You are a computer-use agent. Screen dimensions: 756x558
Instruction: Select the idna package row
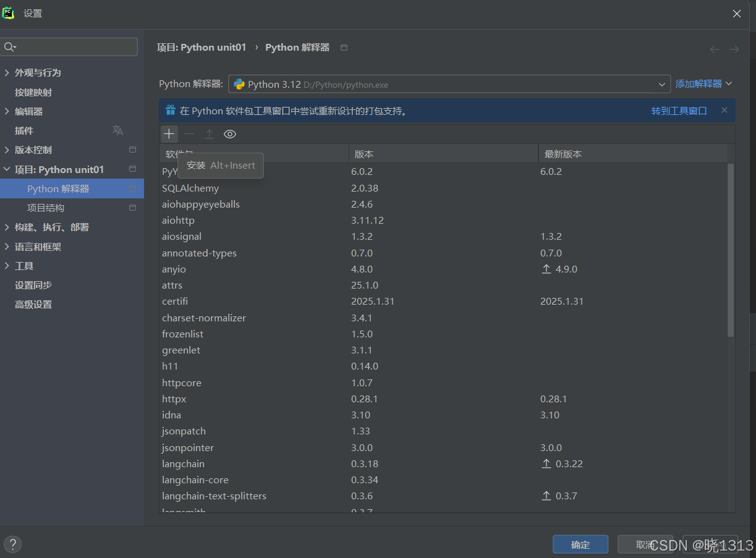[443, 415]
